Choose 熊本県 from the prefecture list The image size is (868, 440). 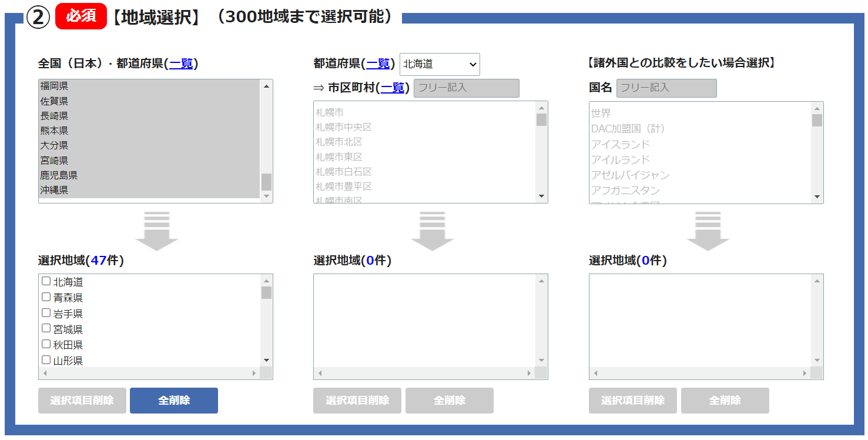54,131
